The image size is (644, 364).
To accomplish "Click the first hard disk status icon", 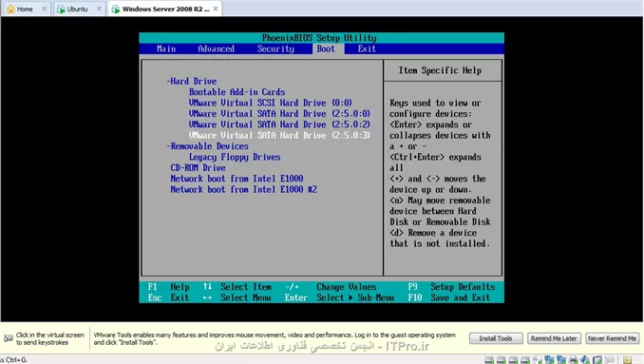I will coord(489,360).
